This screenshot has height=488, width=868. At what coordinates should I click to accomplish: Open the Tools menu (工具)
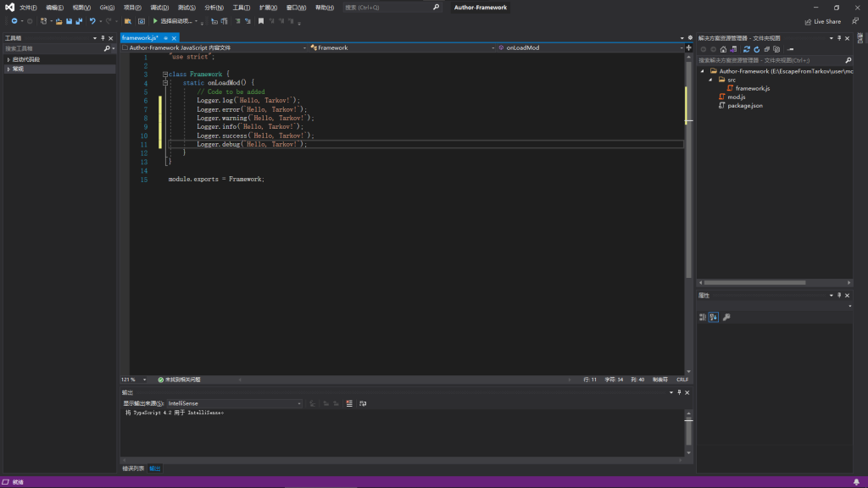[x=242, y=7]
